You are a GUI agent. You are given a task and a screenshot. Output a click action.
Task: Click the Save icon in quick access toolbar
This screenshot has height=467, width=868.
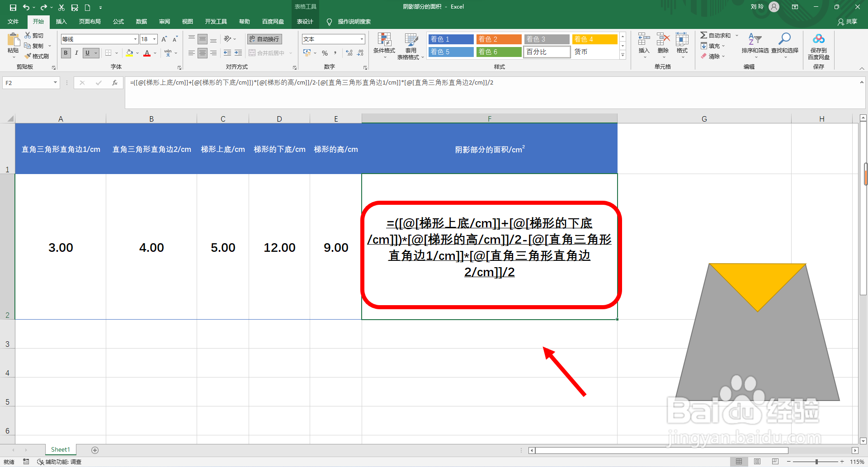[13, 7]
